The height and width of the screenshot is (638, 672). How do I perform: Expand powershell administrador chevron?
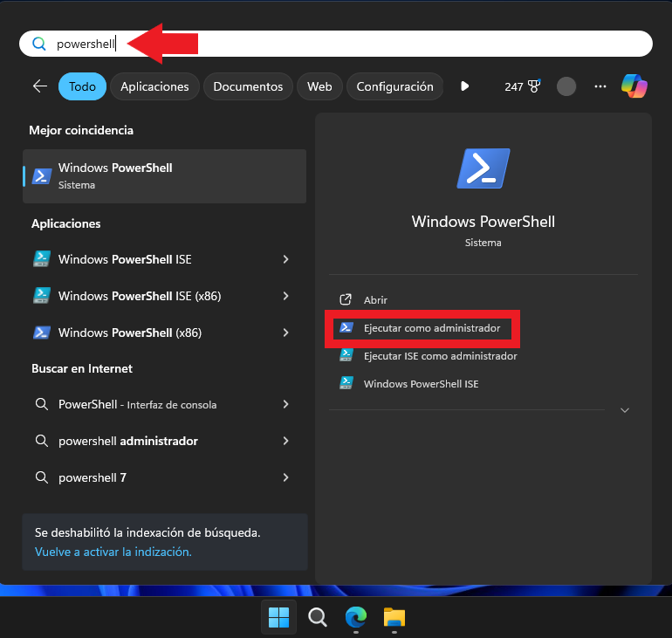pyautogui.click(x=286, y=441)
